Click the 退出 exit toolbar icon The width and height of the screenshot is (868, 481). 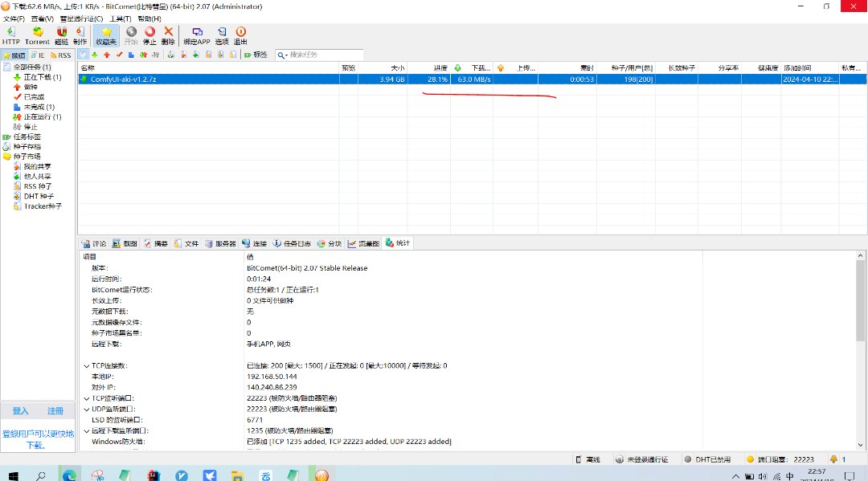coord(240,35)
